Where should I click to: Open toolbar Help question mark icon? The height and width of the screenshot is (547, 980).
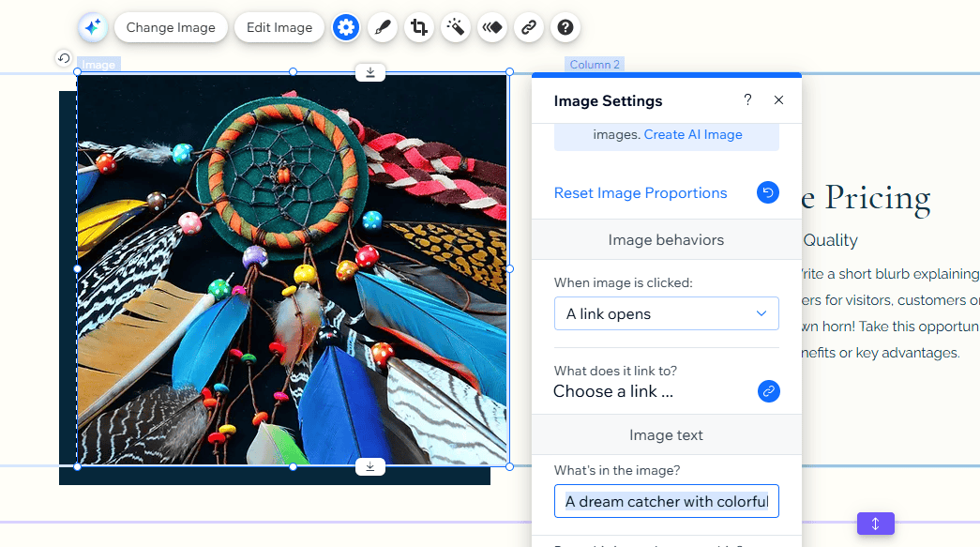565,27
